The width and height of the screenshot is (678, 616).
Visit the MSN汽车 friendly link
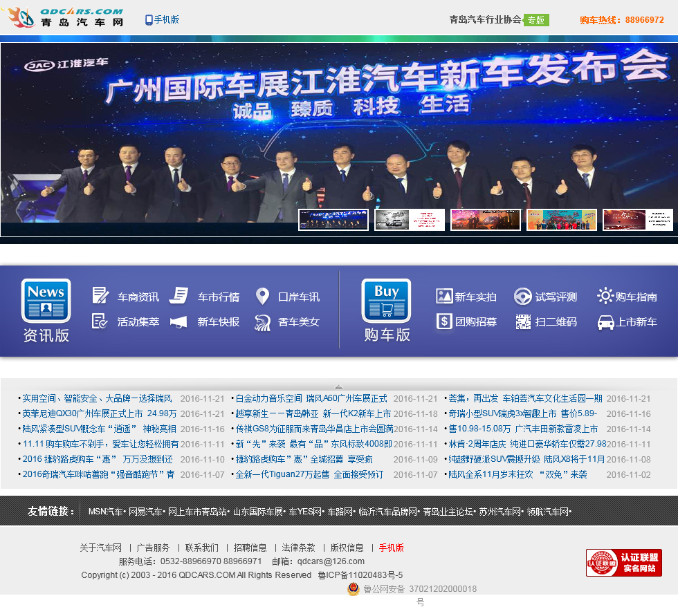click(105, 512)
